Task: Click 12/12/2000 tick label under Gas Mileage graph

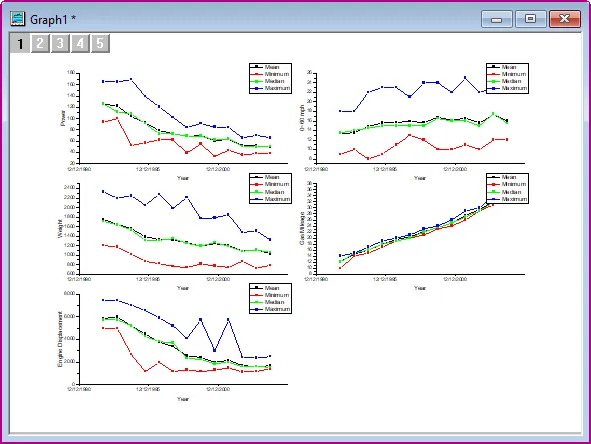Action: coord(455,279)
